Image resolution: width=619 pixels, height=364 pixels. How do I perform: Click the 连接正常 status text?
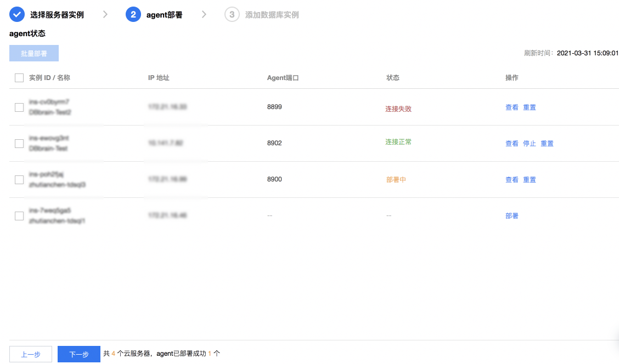click(x=398, y=142)
